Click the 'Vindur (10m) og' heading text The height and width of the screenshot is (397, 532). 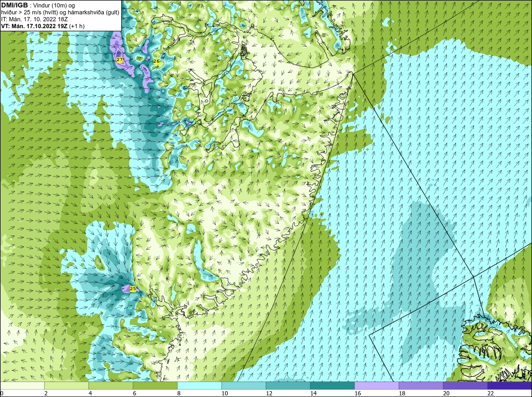coord(55,6)
